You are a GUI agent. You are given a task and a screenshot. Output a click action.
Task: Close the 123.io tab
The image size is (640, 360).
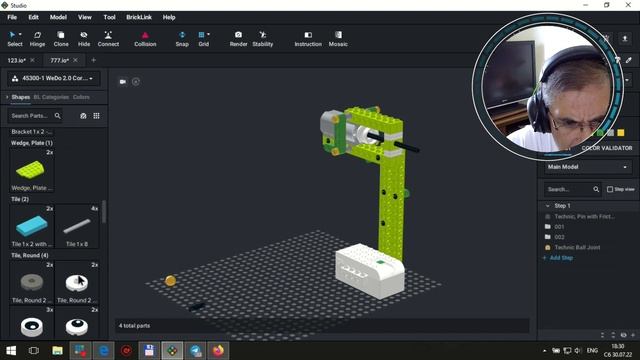(x=33, y=60)
